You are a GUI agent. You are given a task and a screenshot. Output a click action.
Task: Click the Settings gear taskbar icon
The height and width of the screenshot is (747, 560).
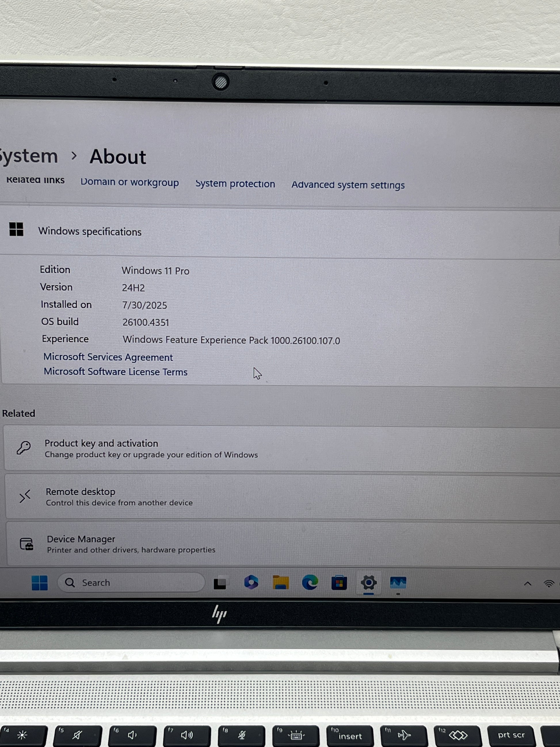point(369,583)
